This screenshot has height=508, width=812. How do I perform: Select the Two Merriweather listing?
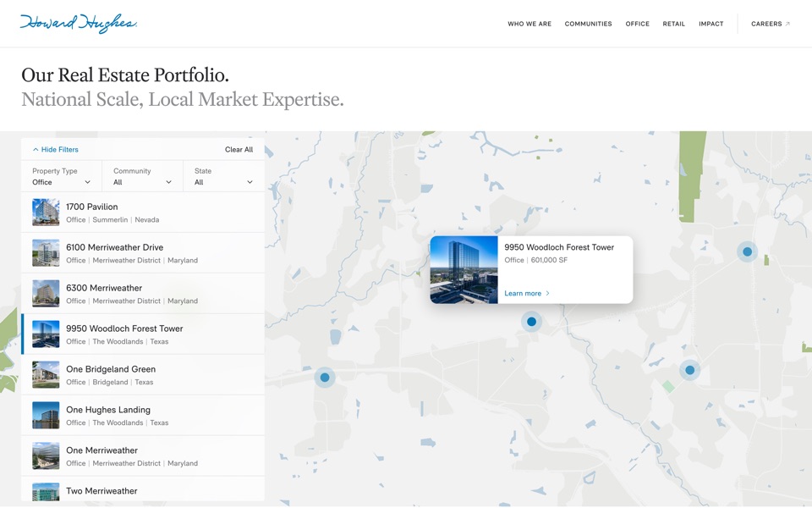pos(143,490)
